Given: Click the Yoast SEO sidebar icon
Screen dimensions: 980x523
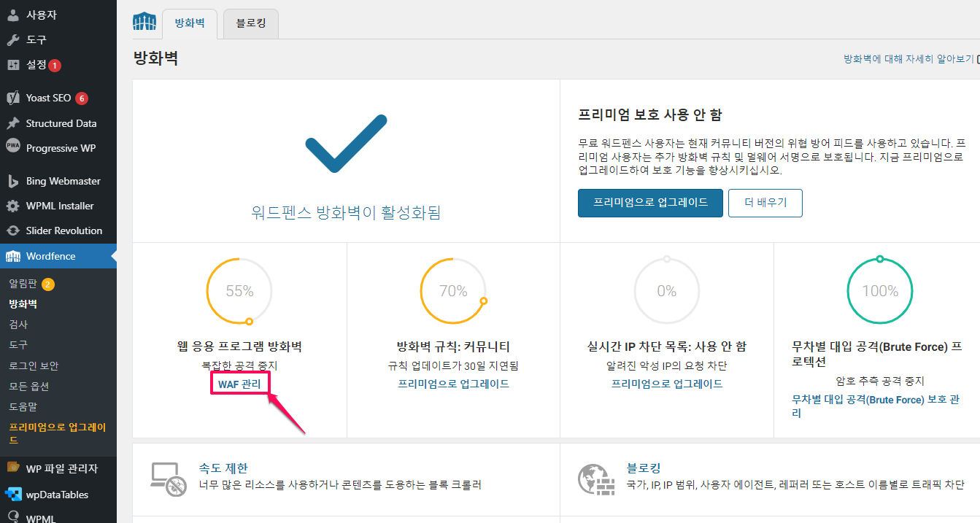Looking at the screenshot, I should [x=13, y=98].
